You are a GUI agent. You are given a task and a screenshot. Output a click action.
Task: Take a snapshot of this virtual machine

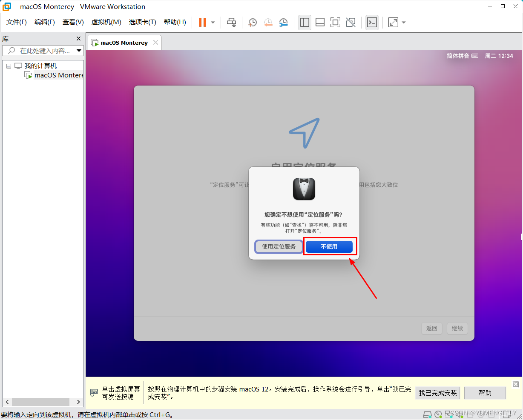click(253, 22)
